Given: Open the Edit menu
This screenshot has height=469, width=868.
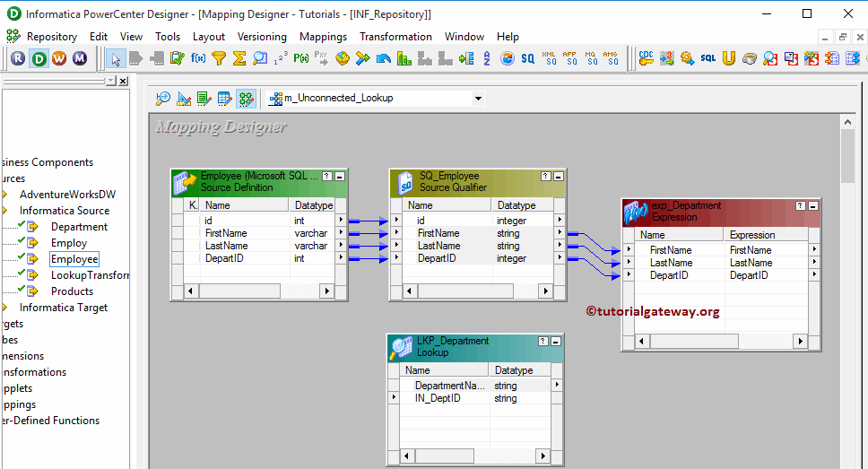Looking at the screenshot, I should click(x=99, y=37).
